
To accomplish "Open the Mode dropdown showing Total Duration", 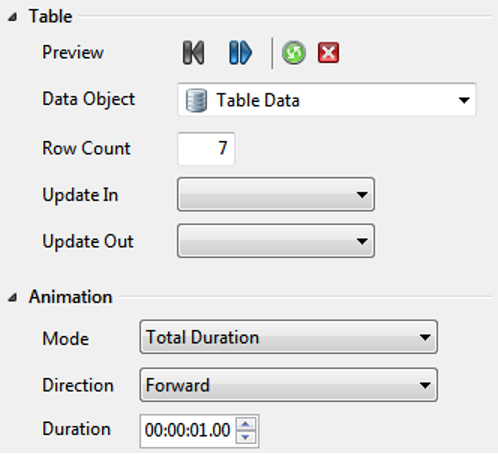I will 289,337.
